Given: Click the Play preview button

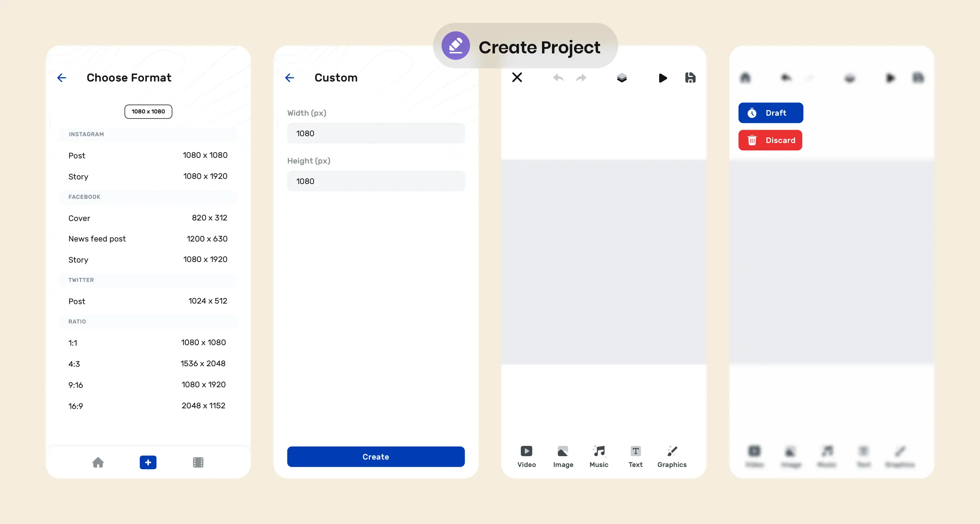Looking at the screenshot, I should [662, 77].
